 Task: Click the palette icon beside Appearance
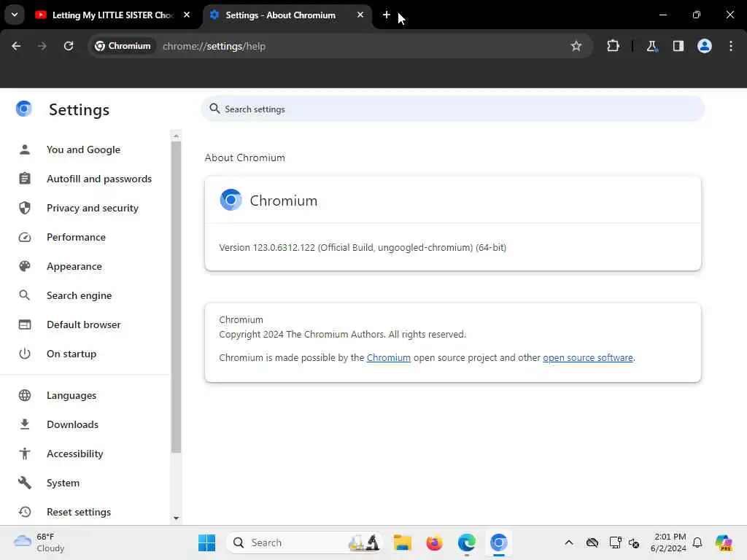(25, 266)
